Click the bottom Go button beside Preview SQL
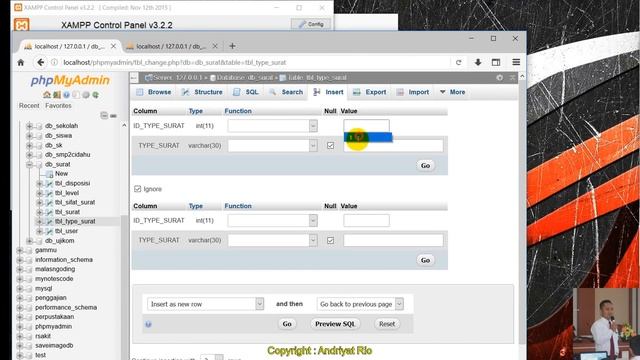640x360 pixels. (x=287, y=324)
